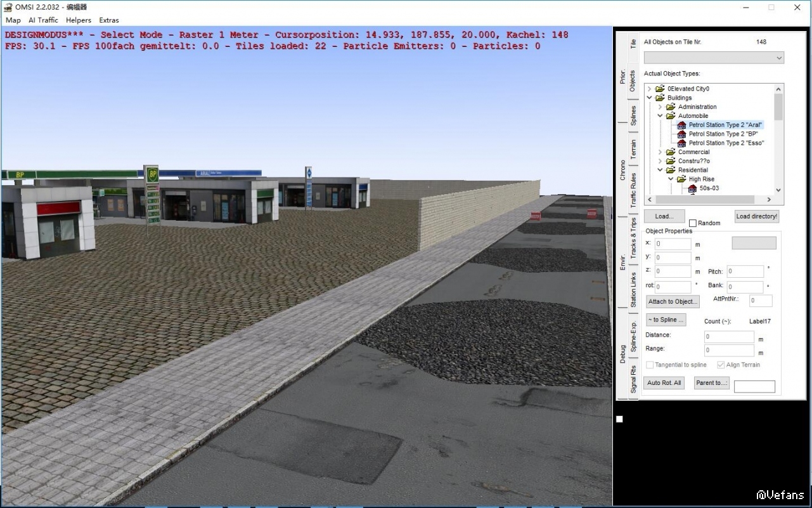Choose the 50s-03 building icon
Screen dimensions: 812x508
[x=692, y=188]
